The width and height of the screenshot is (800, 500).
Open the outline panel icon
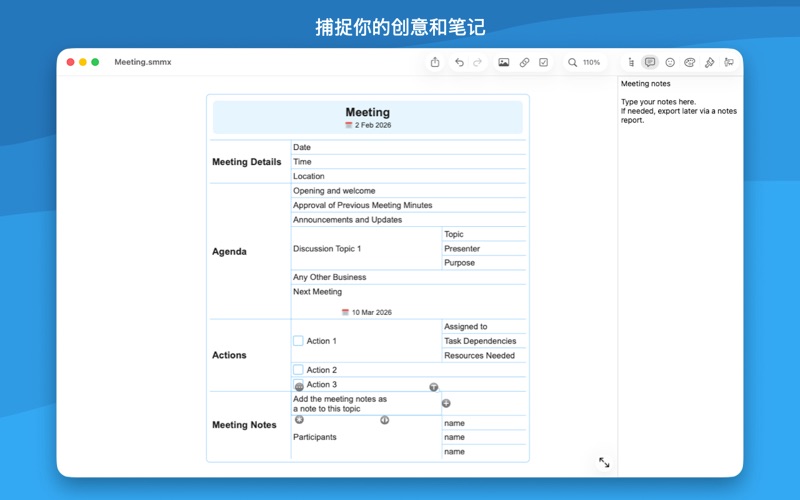click(x=631, y=62)
